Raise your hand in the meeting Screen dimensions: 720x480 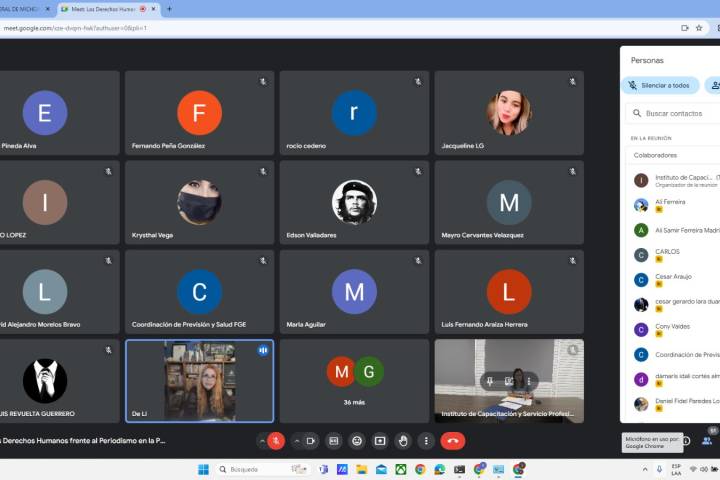[403, 440]
